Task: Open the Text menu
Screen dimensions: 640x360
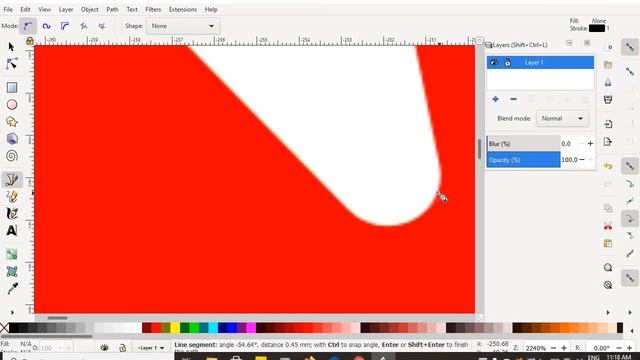Action: [132, 9]
